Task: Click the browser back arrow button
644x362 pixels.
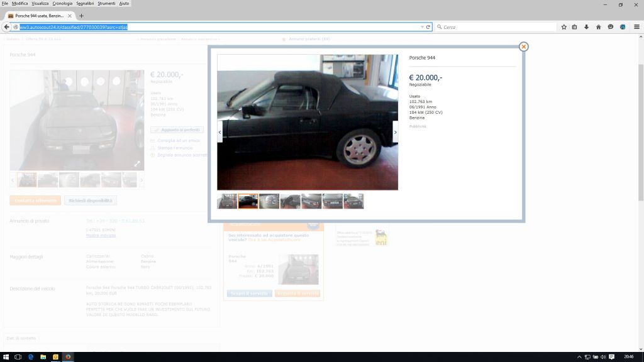Action: [6, 27]
